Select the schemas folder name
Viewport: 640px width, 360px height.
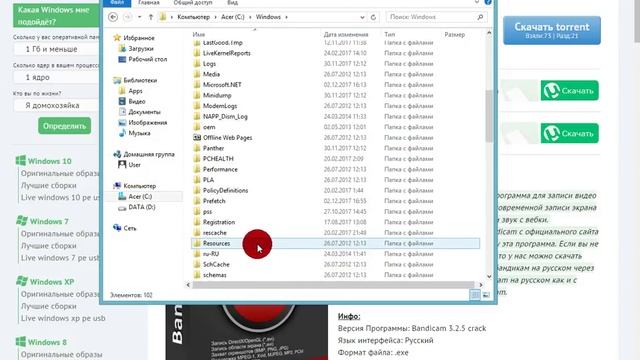coord(215,275)
